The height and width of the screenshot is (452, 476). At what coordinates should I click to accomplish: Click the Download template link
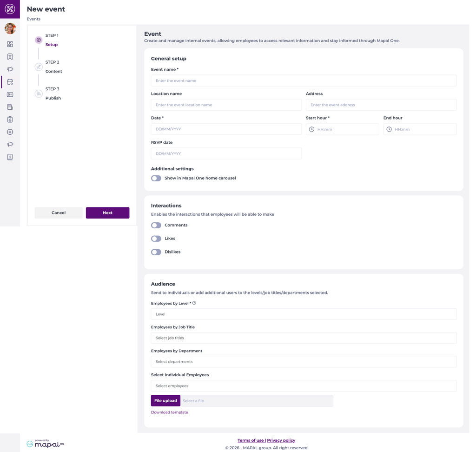pyautogui.click(x=169, y=412)
